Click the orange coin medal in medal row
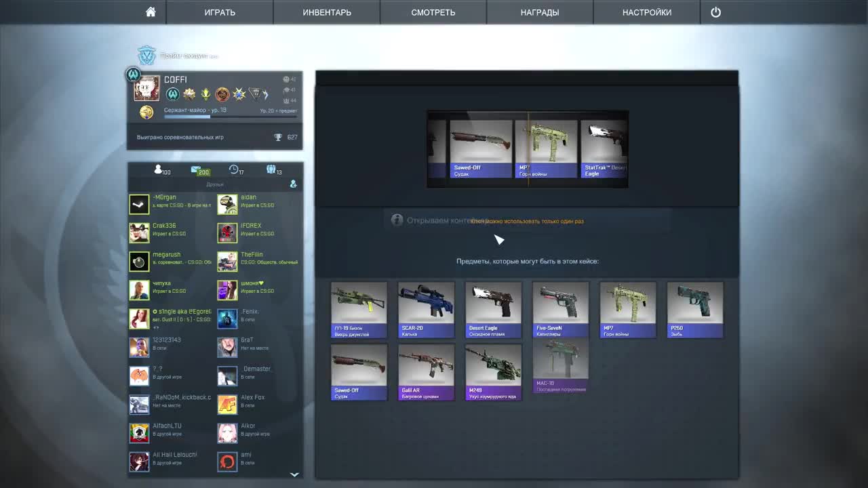 pos(222,94)
